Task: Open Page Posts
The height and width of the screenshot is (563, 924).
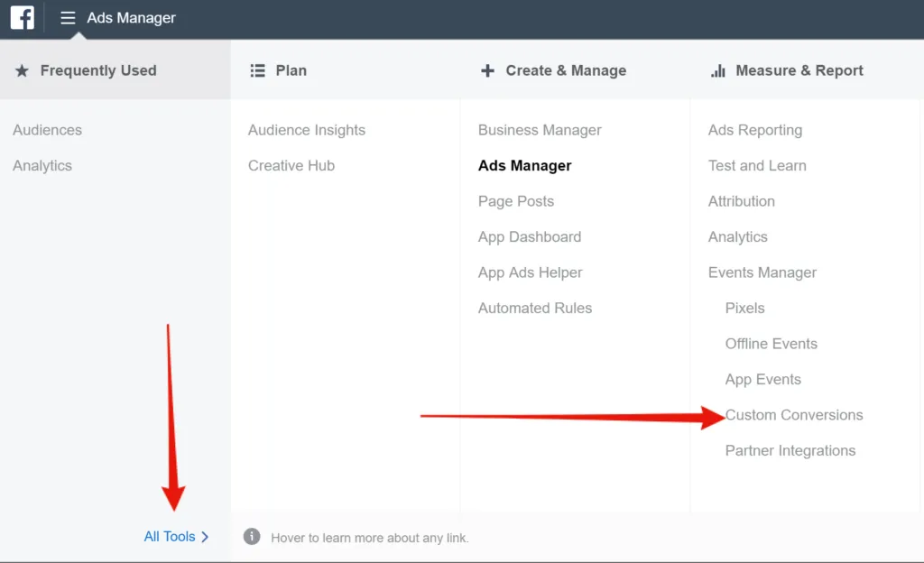Action: click(516, 201)
